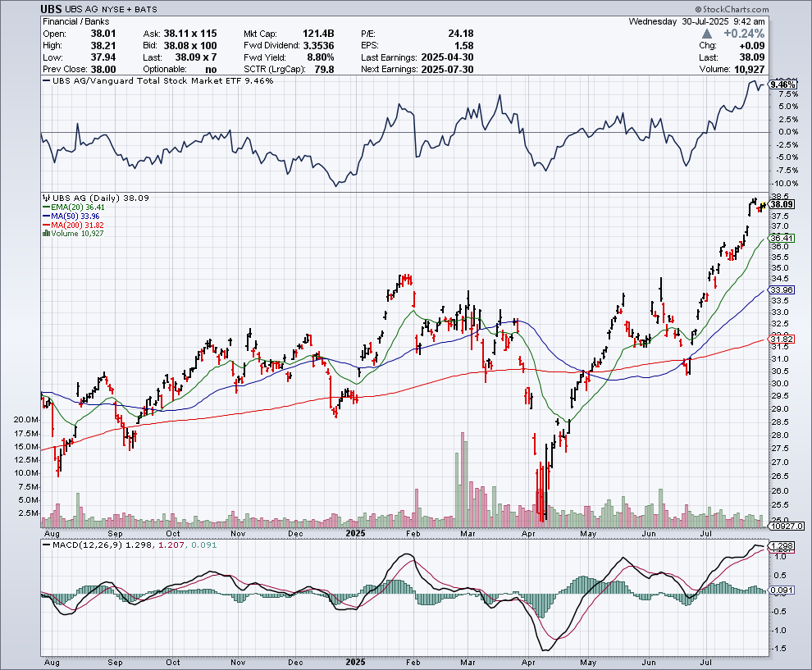Click the P/E value 24.18
The width and height of the screenshot is (812, 670).
[460, 34]
